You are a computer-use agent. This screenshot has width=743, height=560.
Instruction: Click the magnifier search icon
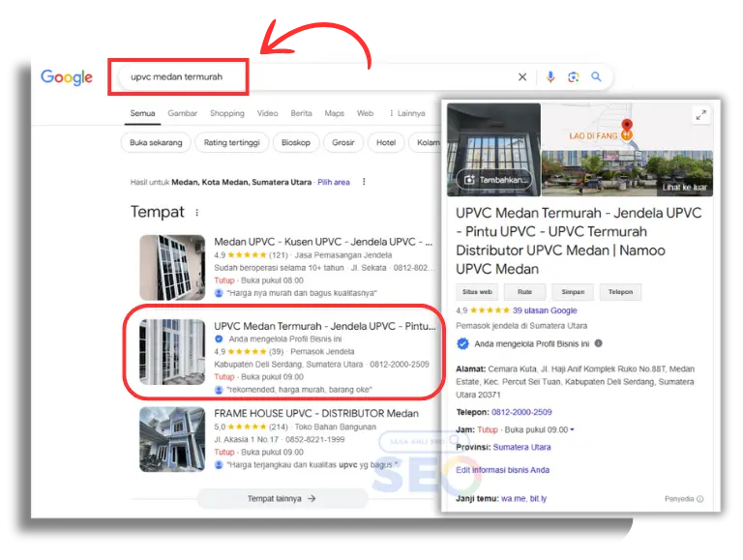click(596, 76)
